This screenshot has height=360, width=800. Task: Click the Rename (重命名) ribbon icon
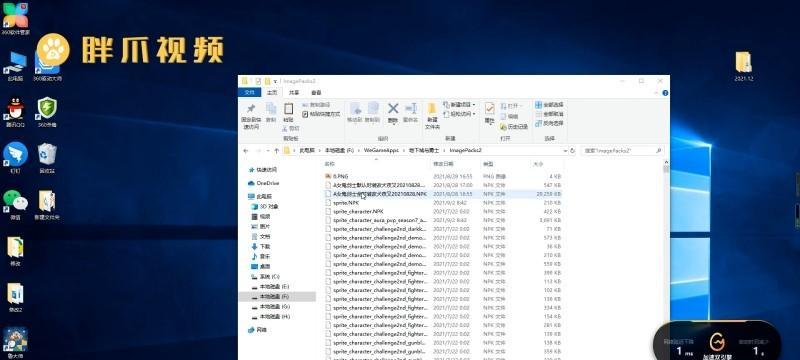411,112
